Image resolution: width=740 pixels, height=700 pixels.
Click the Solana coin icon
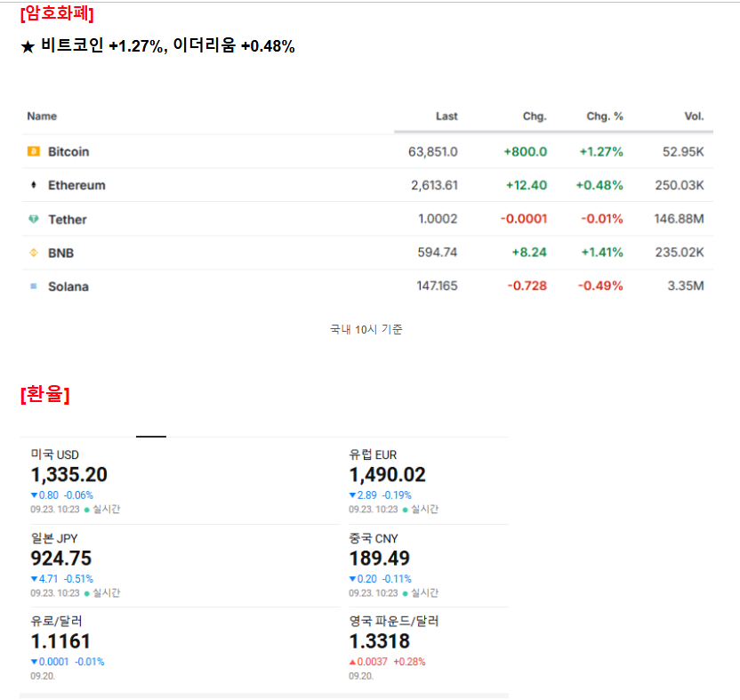(34, 286)
